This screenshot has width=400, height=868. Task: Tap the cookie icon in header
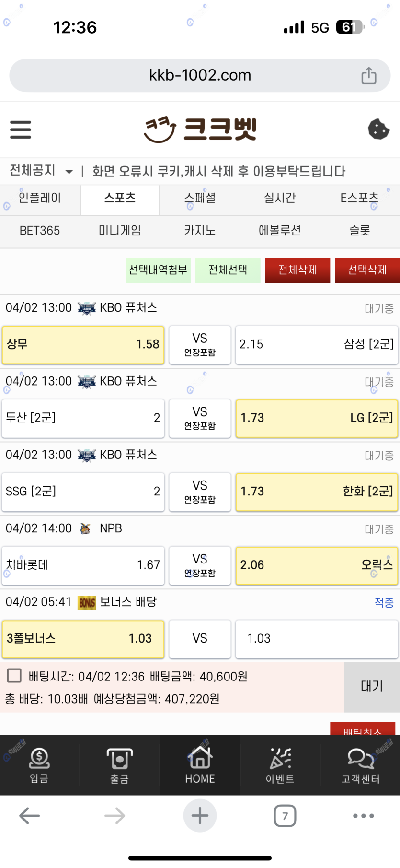click(378, 129)
